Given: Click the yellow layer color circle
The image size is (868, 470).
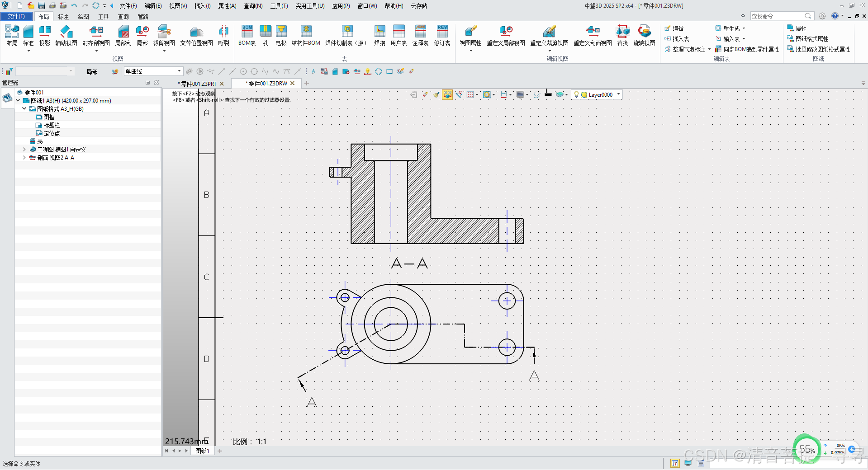Looking at the screenshot, I should (584, 94).
